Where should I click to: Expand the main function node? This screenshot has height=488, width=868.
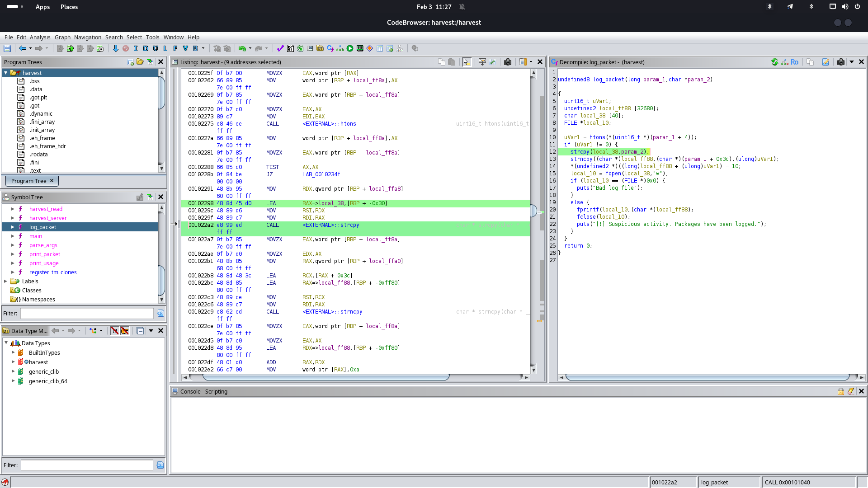(13, 236)
